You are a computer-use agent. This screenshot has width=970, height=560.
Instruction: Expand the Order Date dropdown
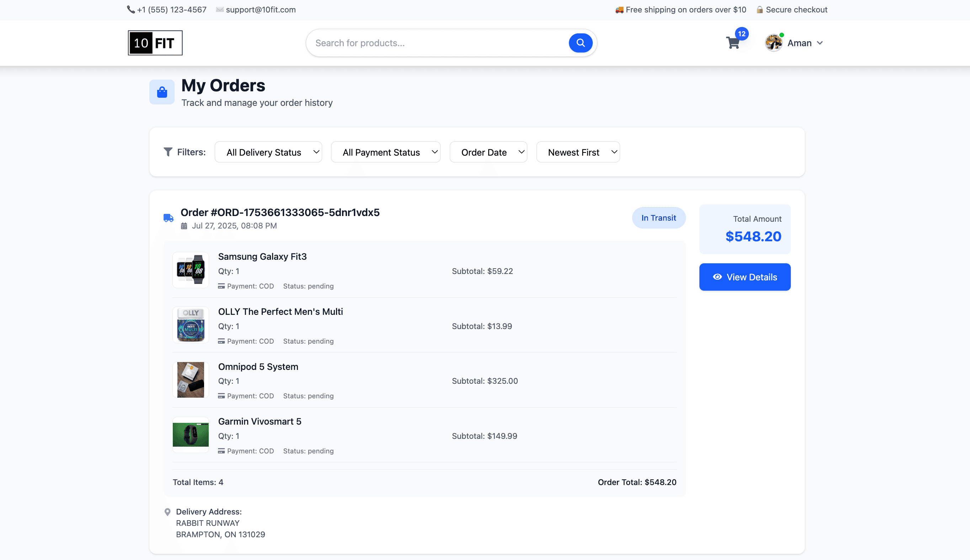pos(488,152)
